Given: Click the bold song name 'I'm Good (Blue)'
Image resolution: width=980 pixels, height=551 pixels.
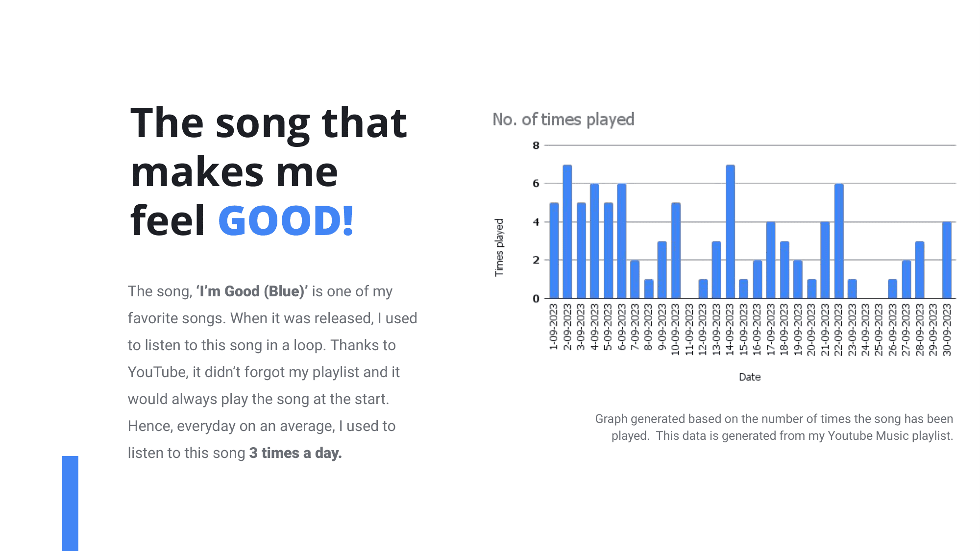Looking at the screenshot, I should [x=252, y=291].
